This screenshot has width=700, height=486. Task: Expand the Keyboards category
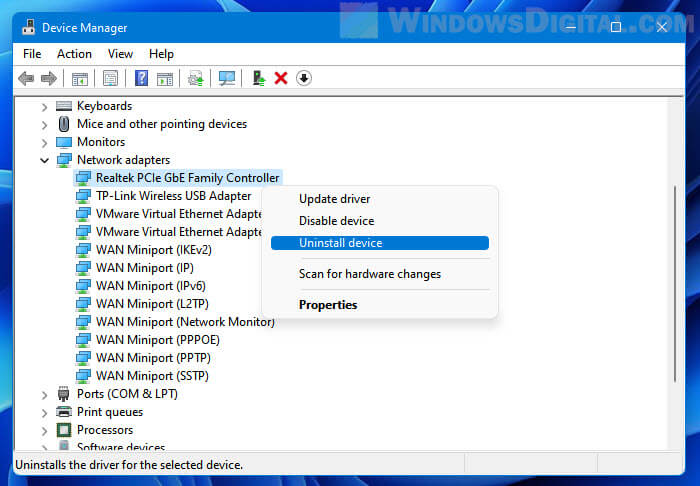44,107
